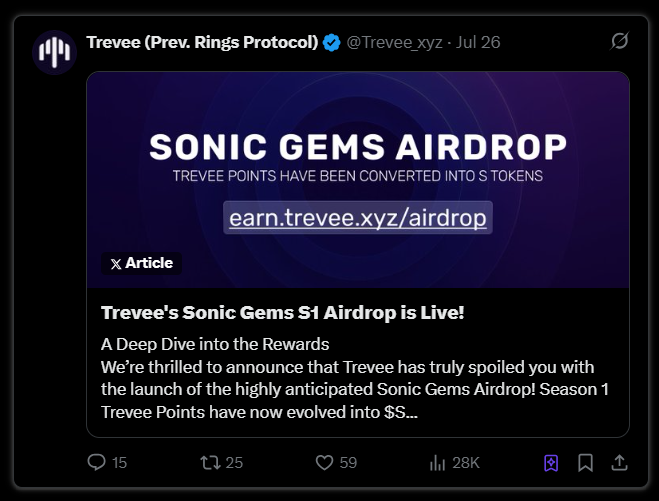Click the @Trevee_xyz handle
Image resolution: width=659 pixels, height=501 pixels.
click(394, 42)
